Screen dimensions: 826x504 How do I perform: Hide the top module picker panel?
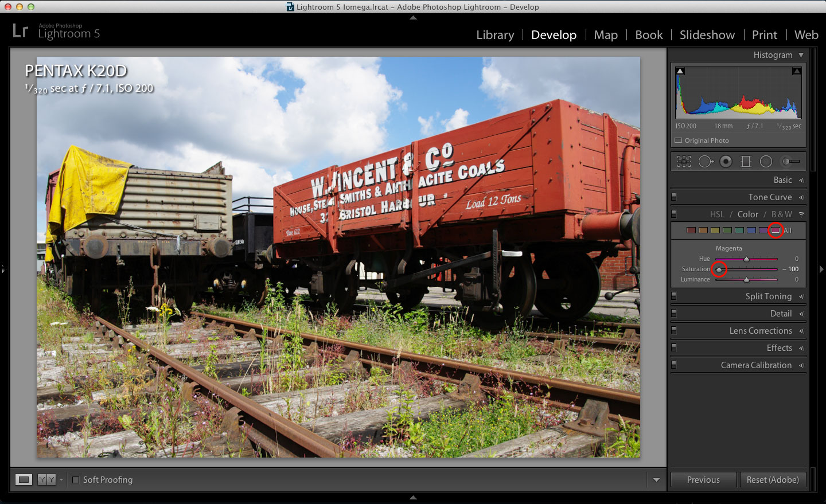[413, 18]
